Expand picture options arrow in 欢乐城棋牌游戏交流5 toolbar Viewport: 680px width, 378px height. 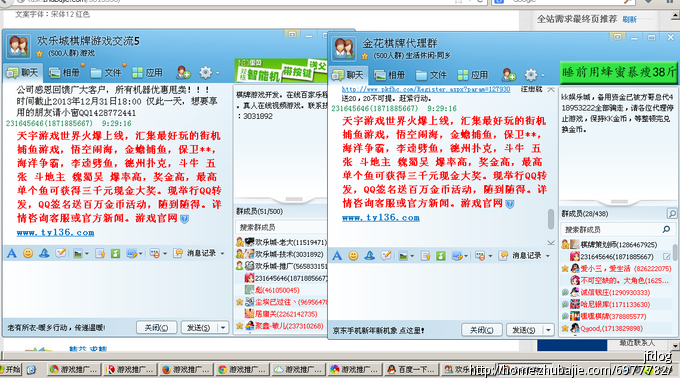tap(87, 254)
